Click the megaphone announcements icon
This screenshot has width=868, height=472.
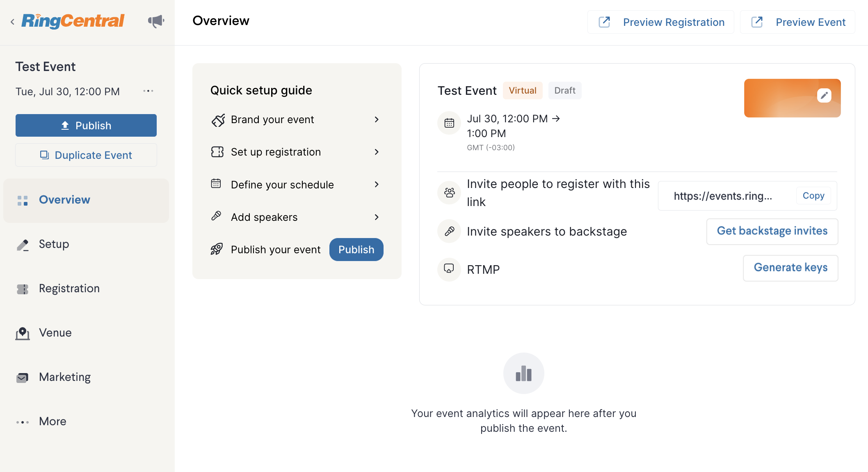pos(156,21)
